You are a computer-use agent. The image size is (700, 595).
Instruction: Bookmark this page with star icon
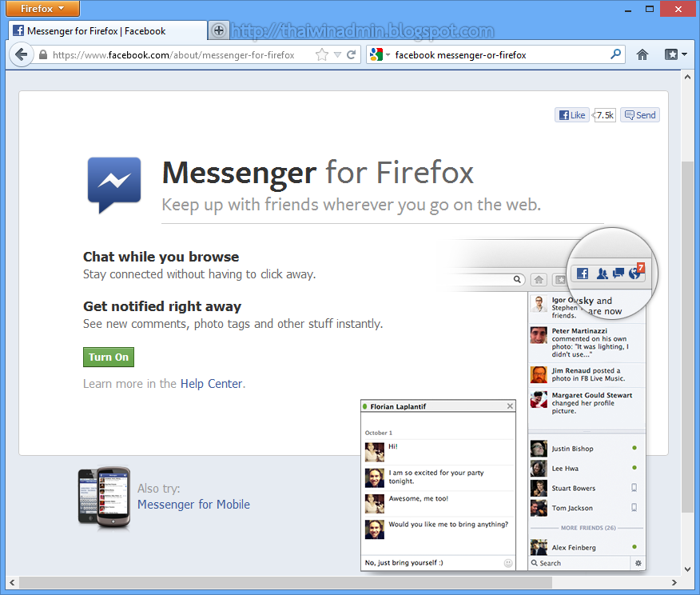coord(321,55)
